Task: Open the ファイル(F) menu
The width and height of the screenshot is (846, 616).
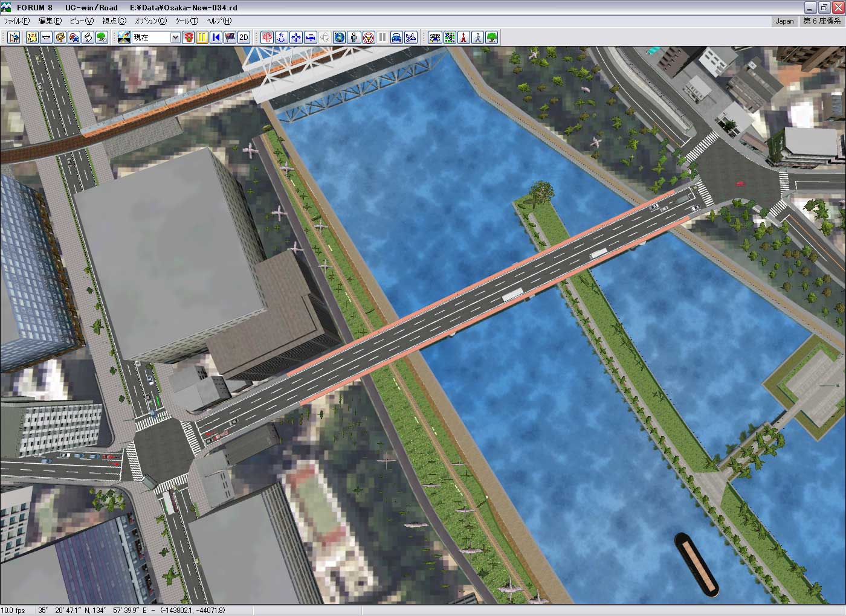Action: point(16,21)
